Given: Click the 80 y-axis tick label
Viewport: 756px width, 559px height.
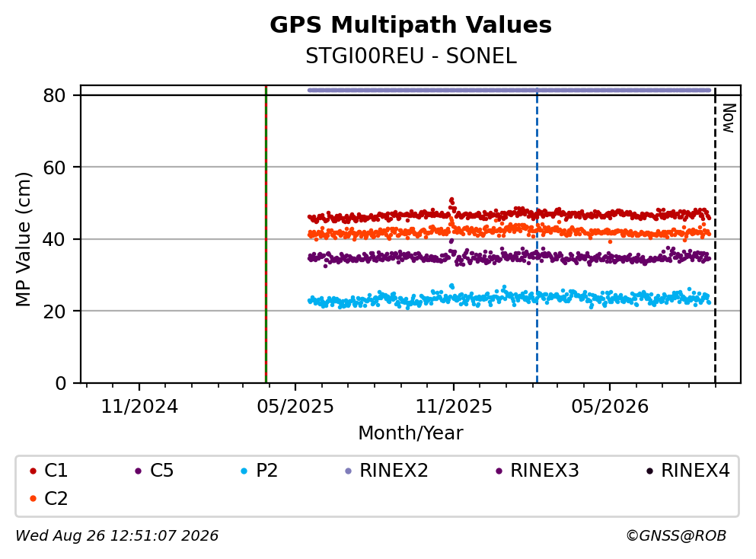Looking at the screenshot, I should point(54,95).
